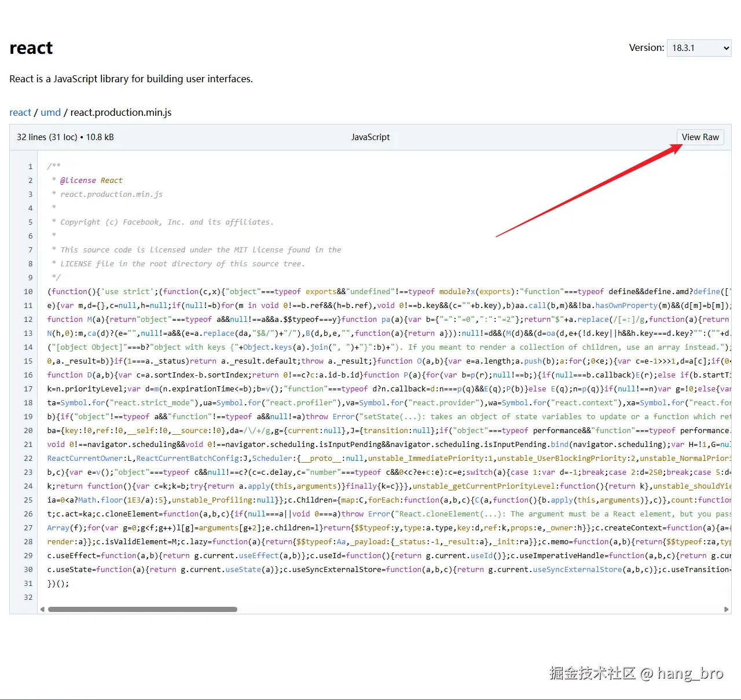
Task: Click line number 22 in gutter
Action: click(28, 459)
